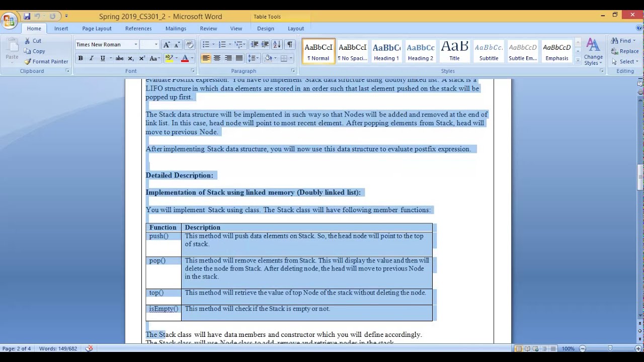644x362 pixels.
Task: Open the font size dropdown
Action: coord(156,45)
